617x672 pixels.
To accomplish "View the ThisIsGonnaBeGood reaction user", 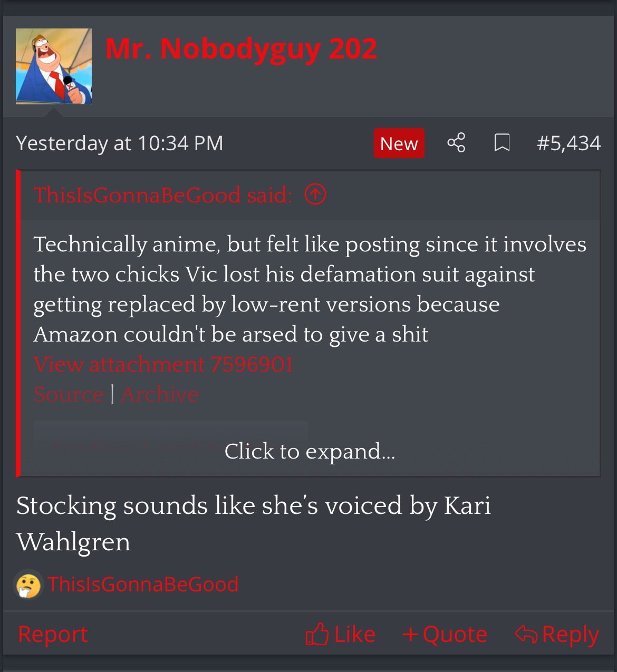I will coord(143,585).
